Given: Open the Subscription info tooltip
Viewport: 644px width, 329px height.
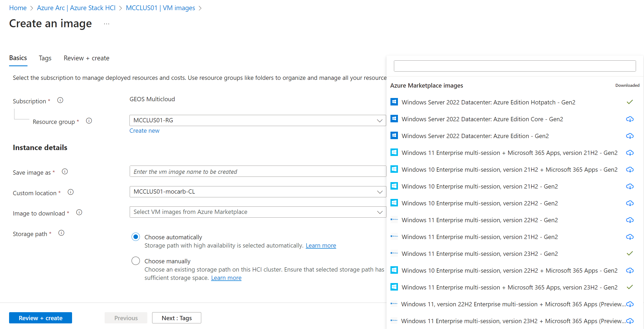Looking at the screenshot, I should [x=60, y=100].
